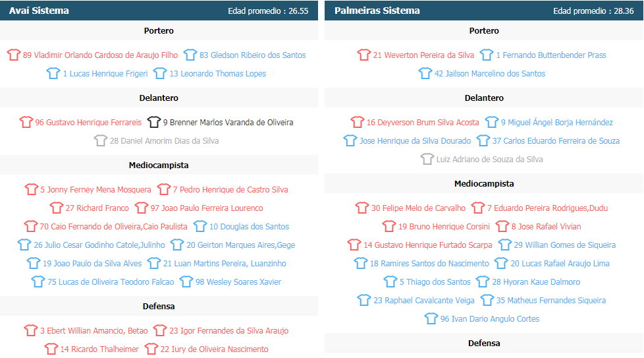
Task: Open Deyverson Brum Silva Acosta profile
Action: [x=423, y=123]
